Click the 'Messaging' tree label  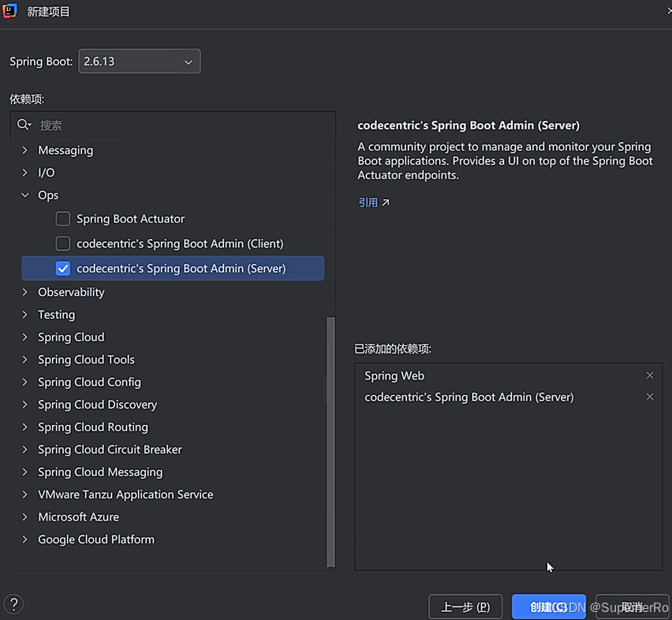pos(65,151)
